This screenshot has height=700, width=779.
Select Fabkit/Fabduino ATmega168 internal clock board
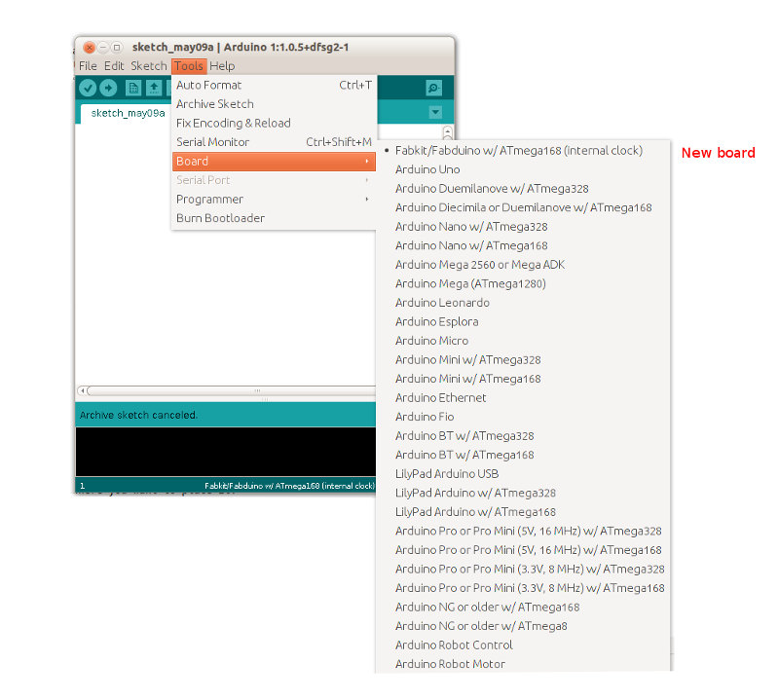tap(523, 151)
